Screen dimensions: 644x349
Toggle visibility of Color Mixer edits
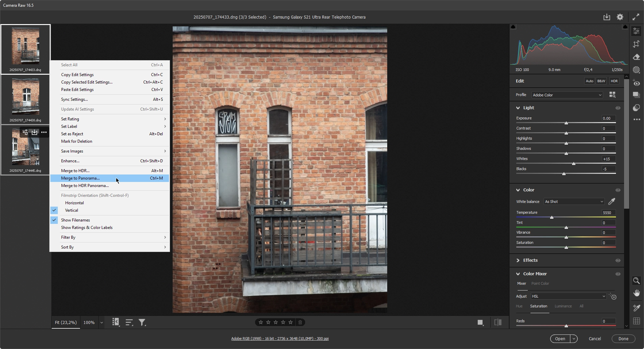point(618,274)
